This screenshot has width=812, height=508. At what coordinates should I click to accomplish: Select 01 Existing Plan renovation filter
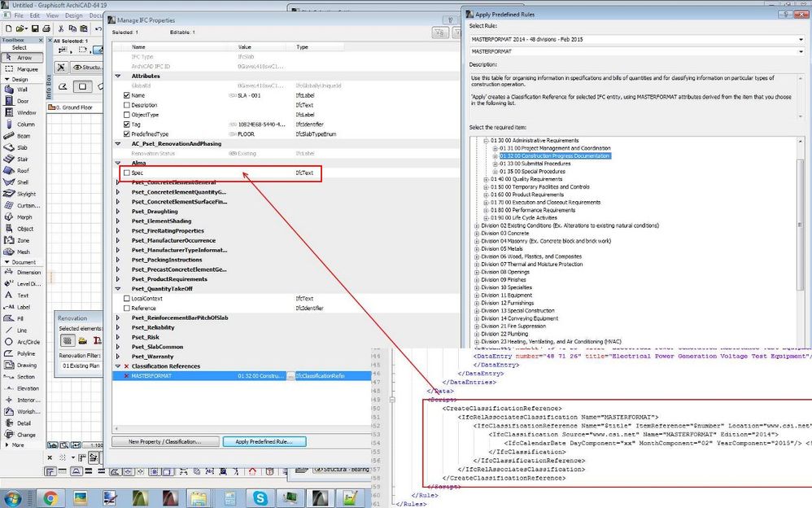pos(81,366)
